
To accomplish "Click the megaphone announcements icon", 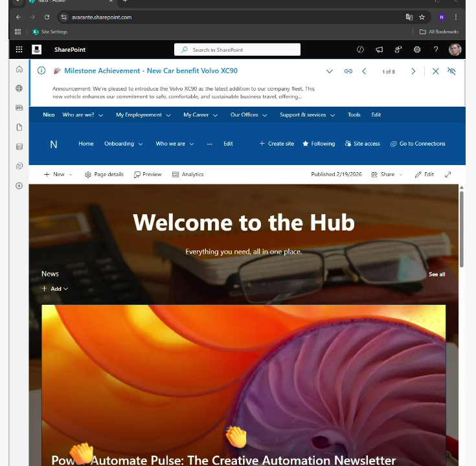I will tap(379, 49).
